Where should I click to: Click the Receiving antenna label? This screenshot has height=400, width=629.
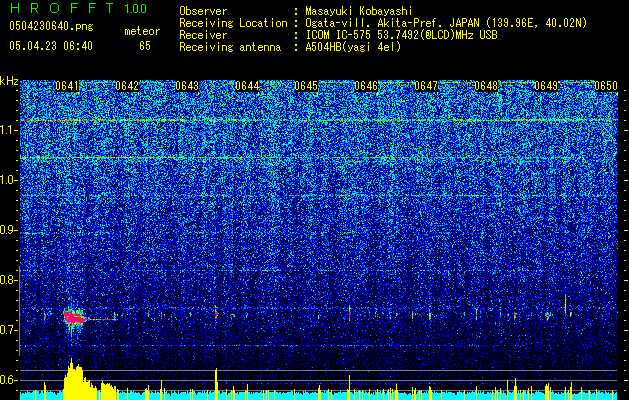click(230, 47)
